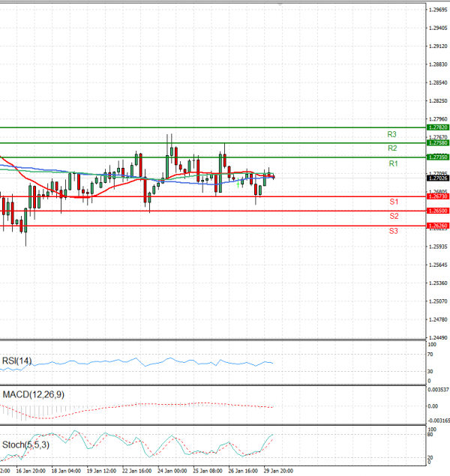Click the MACD -0.003165 scale value

click(439, 421)
